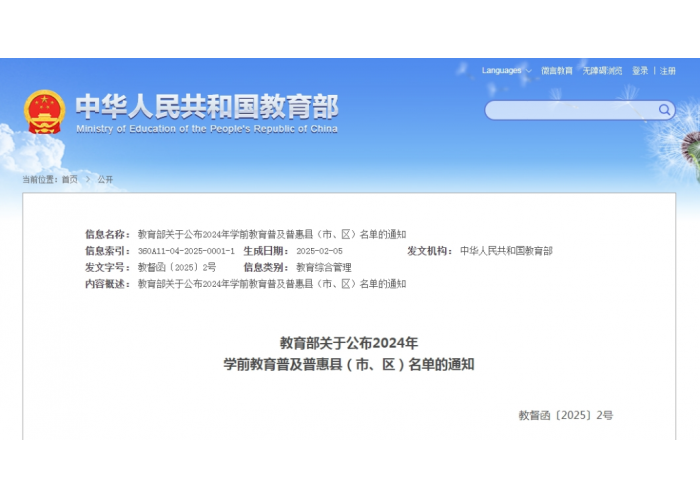Screen dimensions: 700x500
Task: Click the 登录 login link
Action: click(640, 71)
